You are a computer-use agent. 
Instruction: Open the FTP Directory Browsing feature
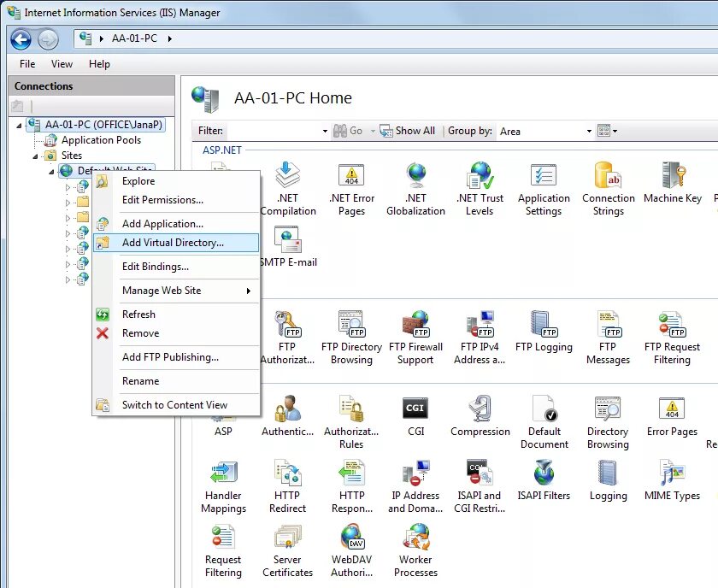[351, 337]
